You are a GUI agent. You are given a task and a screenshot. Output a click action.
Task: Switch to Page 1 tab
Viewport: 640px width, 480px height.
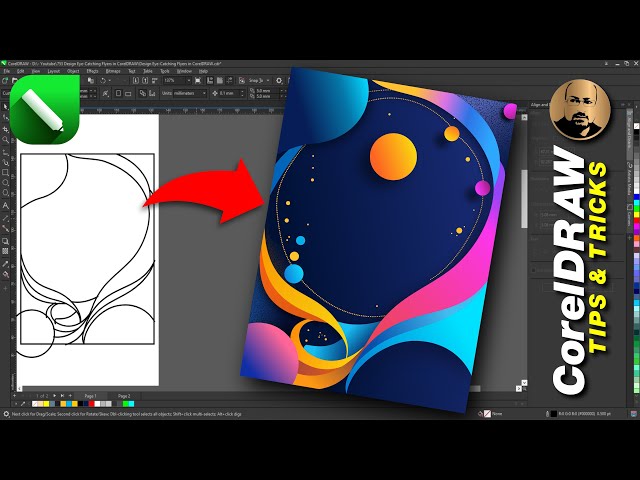point(90,396)
